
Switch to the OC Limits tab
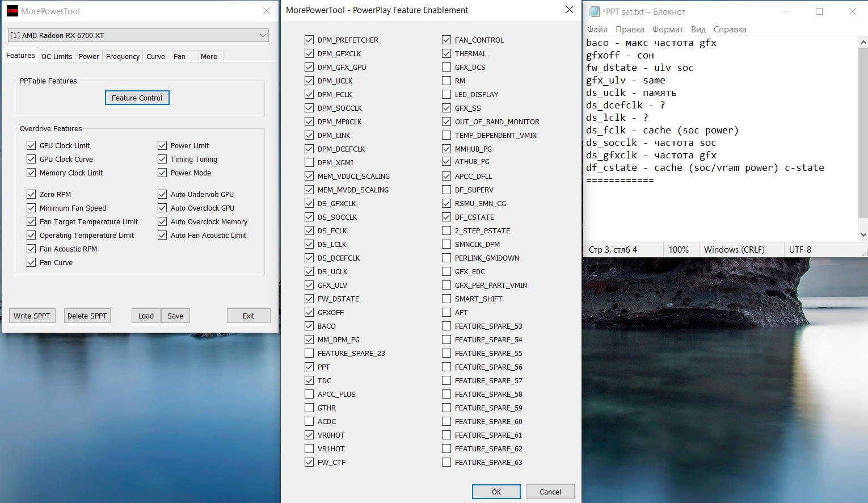click(x=57, y=56)
